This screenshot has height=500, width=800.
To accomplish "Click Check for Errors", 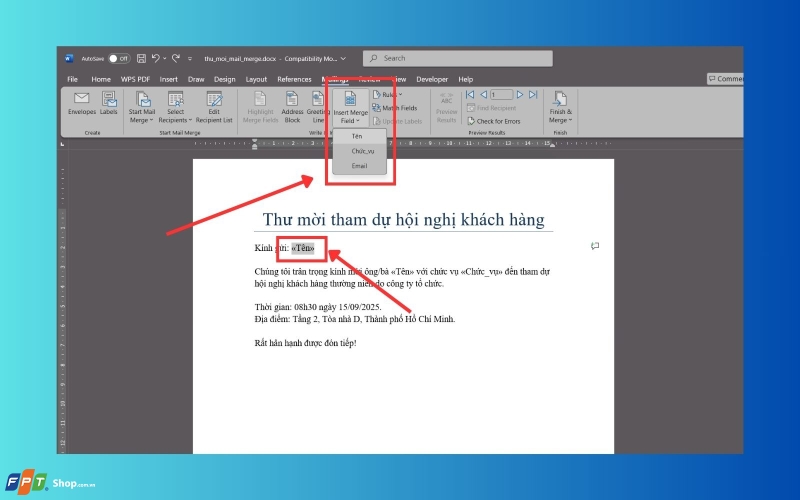I will (x=494, y=121).
